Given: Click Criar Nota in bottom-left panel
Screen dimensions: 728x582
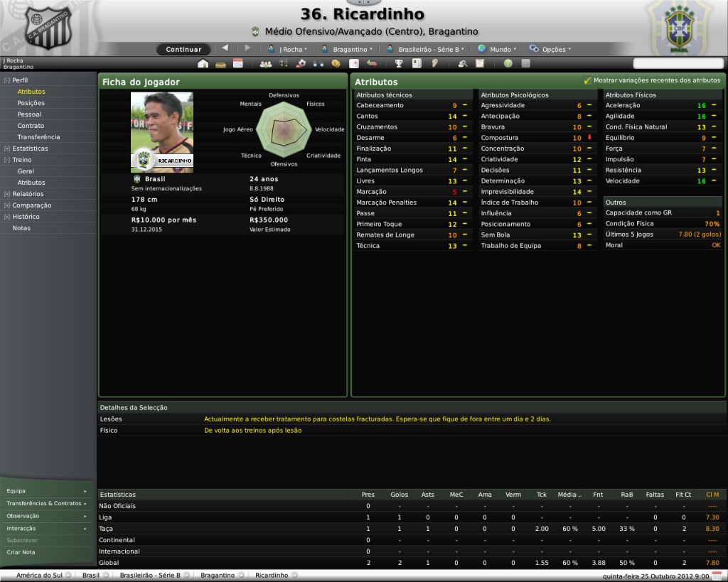Looking at the screenshot, I should pos(21,552).
